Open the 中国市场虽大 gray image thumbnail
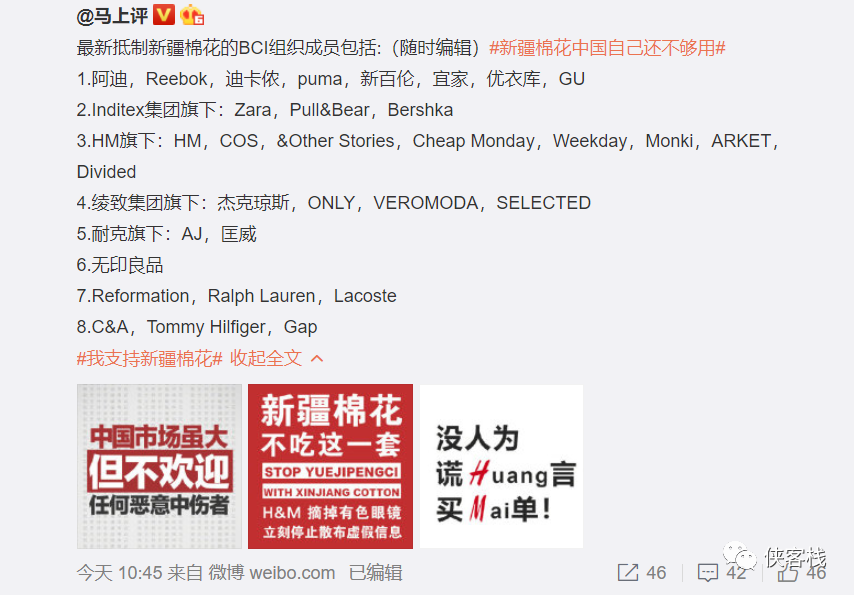Screen dimensions: 854x595 159,466
